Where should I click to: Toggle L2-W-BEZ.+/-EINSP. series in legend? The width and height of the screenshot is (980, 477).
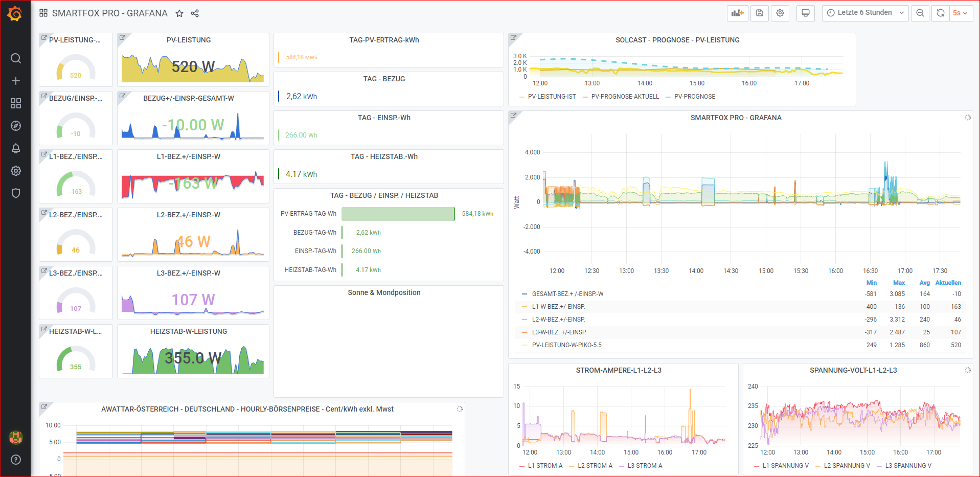pos(558,320)
